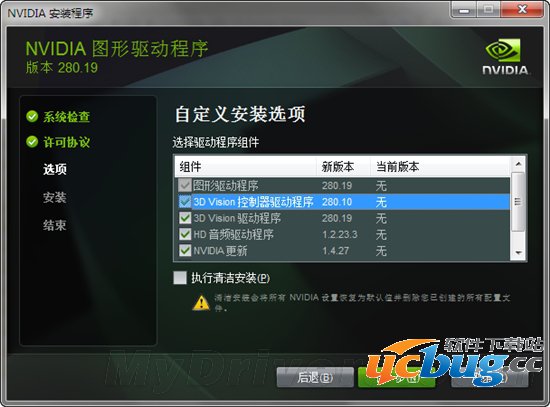The height and width of the screenshot is (407, 550).
Task: Click the component list scroll up arrow
Action: (x=518, y=164)
